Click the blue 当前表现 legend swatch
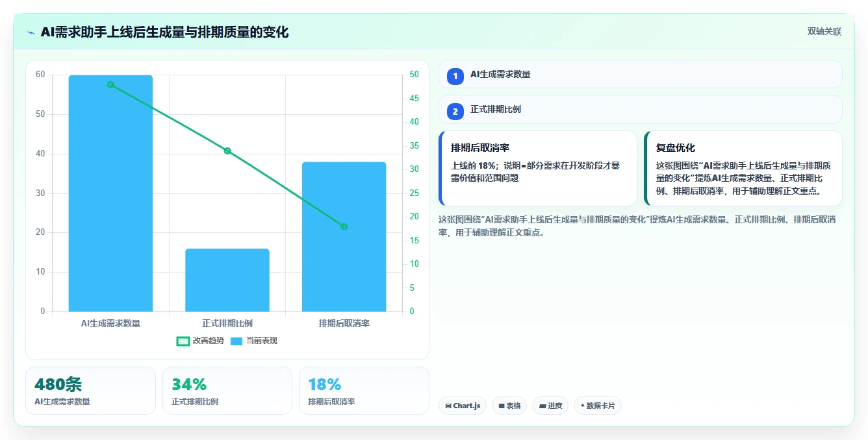This screenshot has width=868, height=440. tap(236, 341)
